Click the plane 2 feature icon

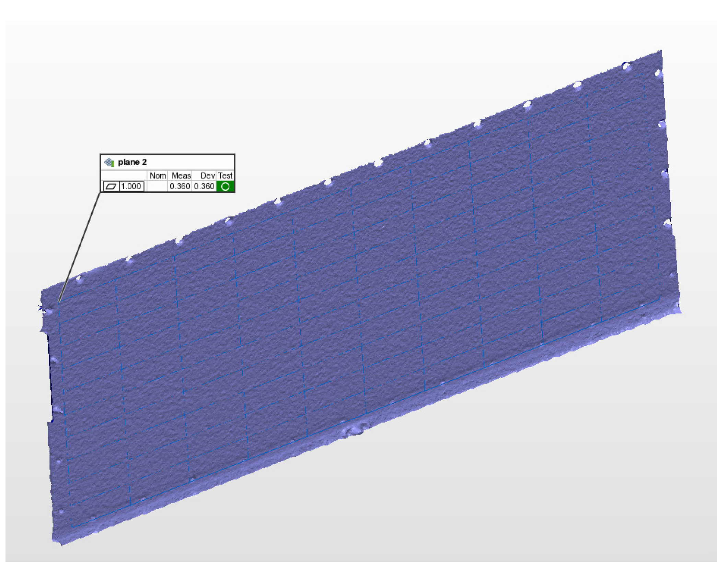[109, 162]
